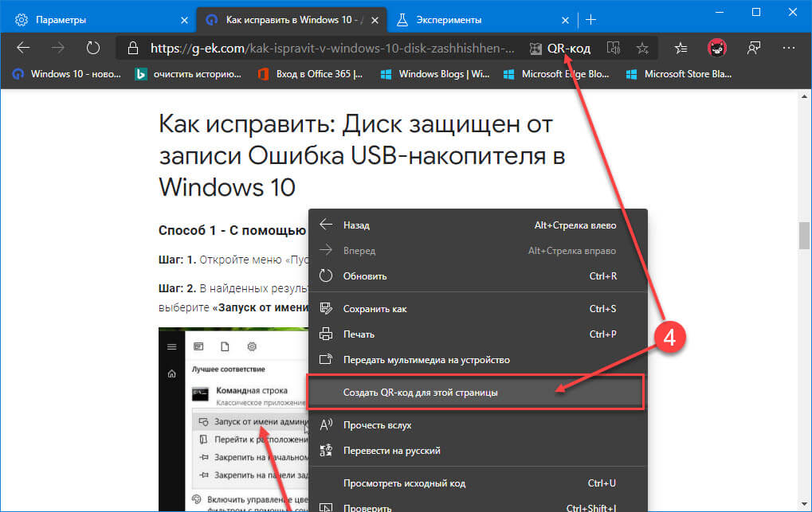812x512 pixels.
Task: Open the Favorites list icon
Action: point(681,48)
